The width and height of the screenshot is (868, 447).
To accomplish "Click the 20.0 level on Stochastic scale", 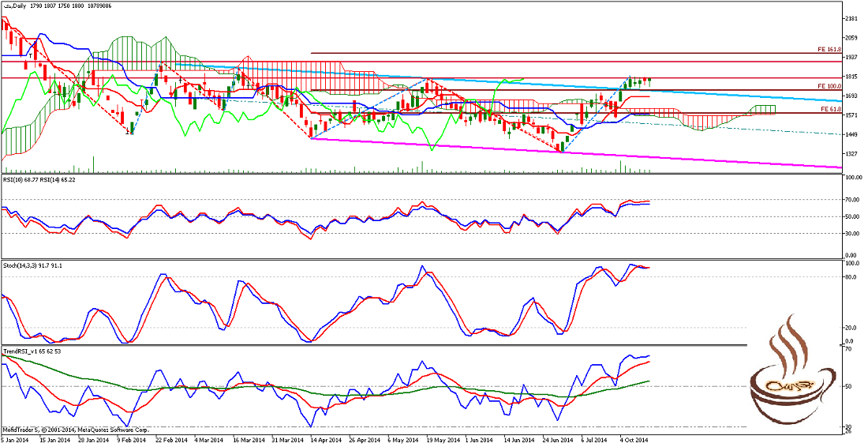I will (850, 328).
